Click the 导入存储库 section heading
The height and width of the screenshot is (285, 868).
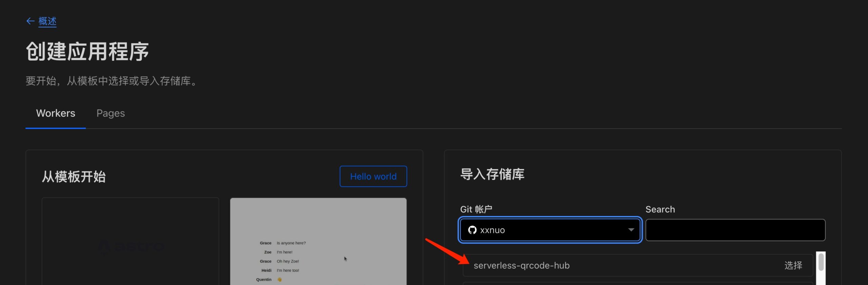coord(492,174)
